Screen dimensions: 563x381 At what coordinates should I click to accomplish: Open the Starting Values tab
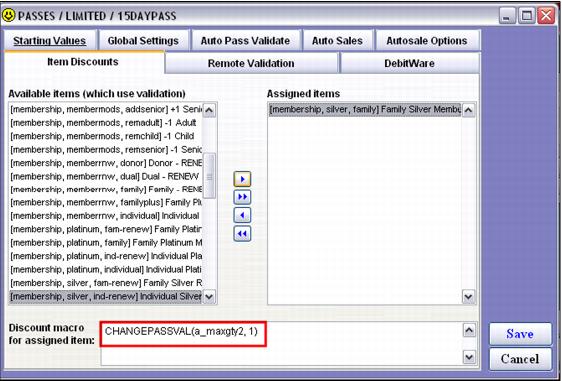click(50, 41)
